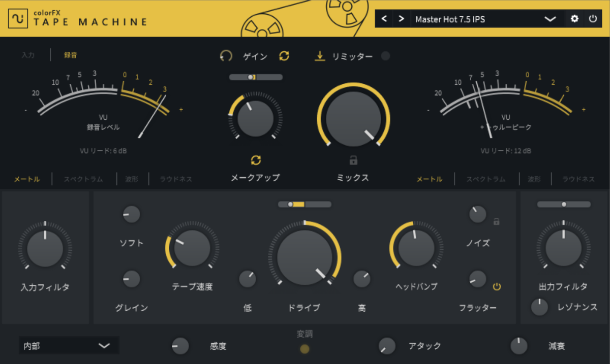Click the 出力フィルタ knob
Viewport: 610px width, 364px height.
pos(563,248)
